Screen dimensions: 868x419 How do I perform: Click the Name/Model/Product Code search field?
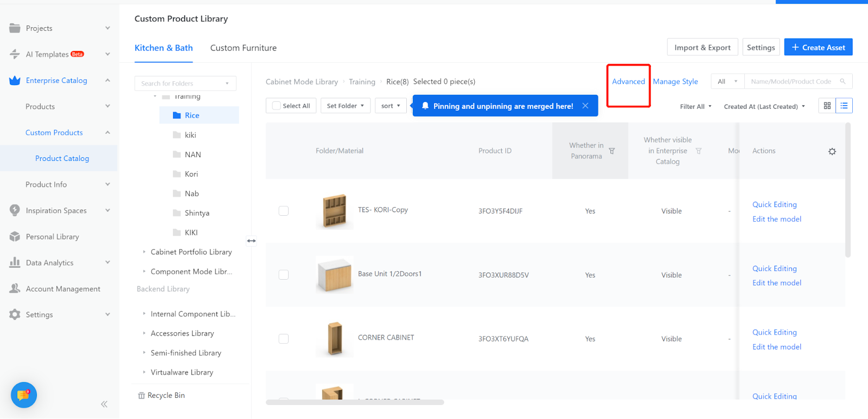(x=792, y=81)
